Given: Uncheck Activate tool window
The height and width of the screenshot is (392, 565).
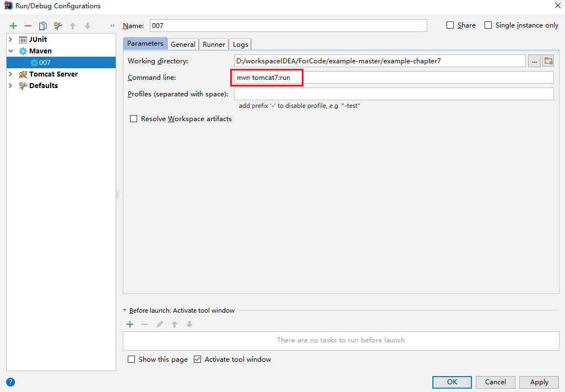Looking at the screenshot, I should pos(197,359).
